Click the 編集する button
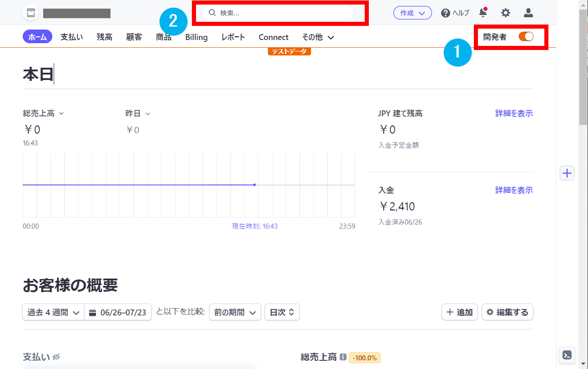 coord(508,312)
